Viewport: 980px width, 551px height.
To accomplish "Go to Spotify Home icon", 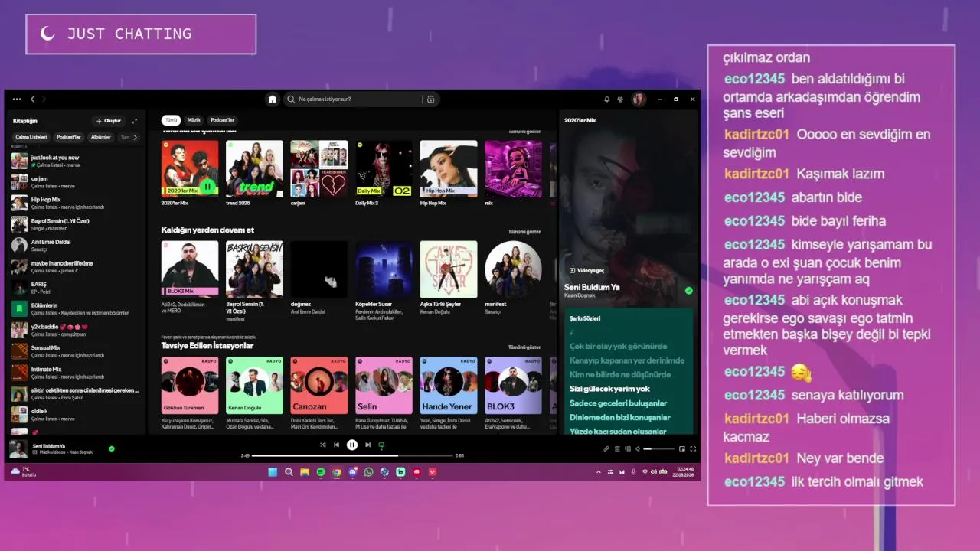I will tap(272, 99).
